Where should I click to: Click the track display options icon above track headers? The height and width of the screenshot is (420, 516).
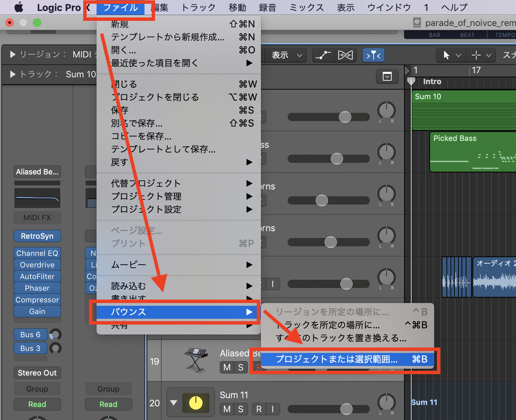(387, 76)
